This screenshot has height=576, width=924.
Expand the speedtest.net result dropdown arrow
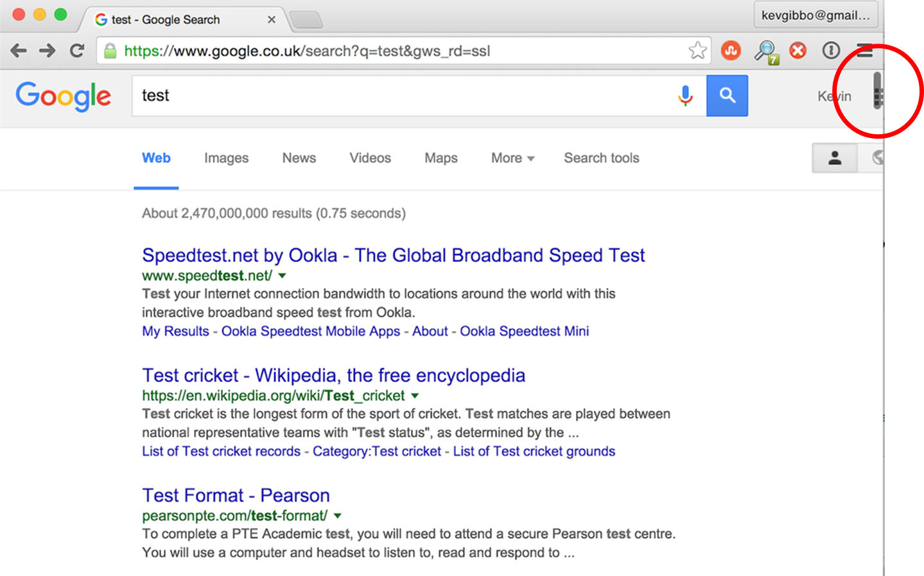click(282, 275)
